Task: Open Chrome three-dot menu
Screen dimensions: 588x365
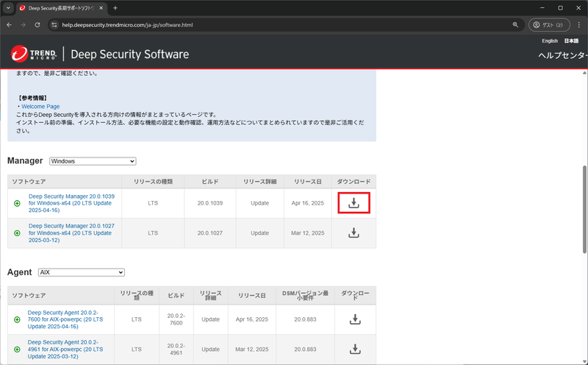Action: [579, 25]
